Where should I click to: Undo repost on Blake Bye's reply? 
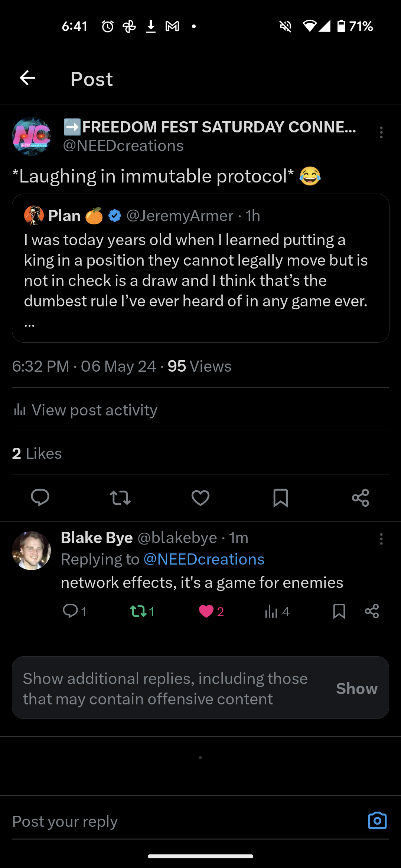point(138,611)
